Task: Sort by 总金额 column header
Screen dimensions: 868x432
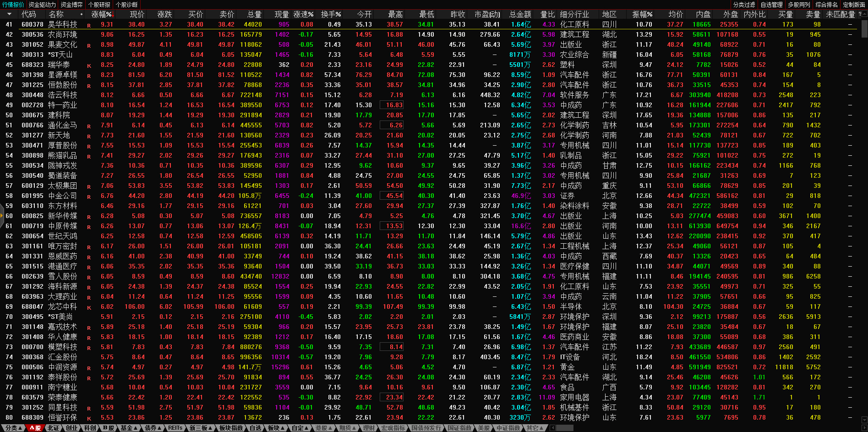Action: click(x=520, y=14)
